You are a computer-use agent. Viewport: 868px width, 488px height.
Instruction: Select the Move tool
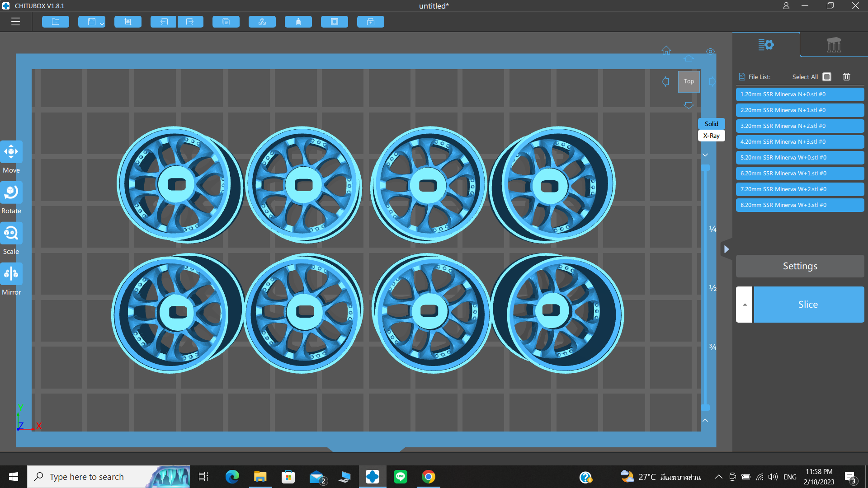click(x=11, y=152)
